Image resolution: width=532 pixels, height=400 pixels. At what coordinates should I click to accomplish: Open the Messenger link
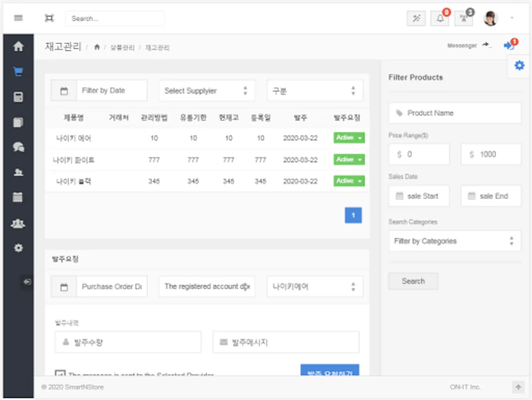point(462,45)
